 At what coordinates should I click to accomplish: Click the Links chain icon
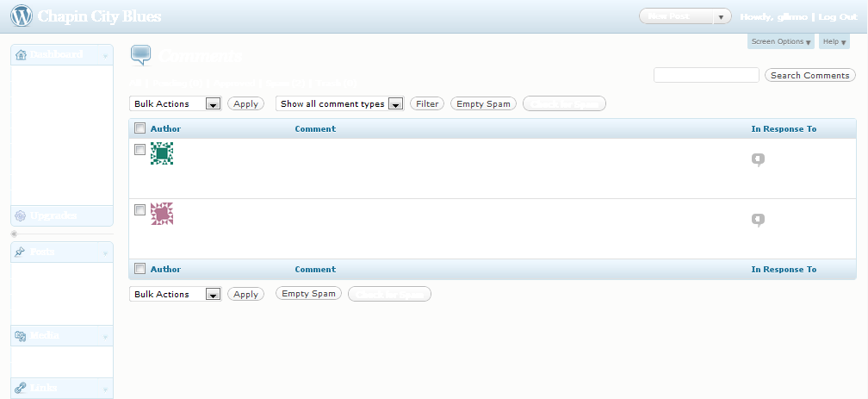pyautogui.click(x=21, y=388)
